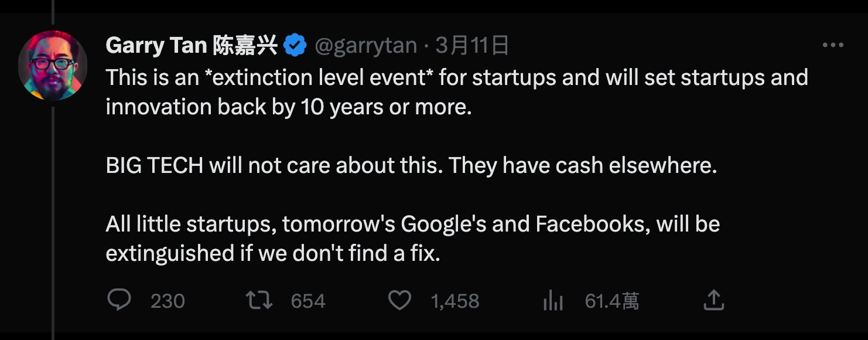Image resolution: width=868 pixels, height=340 pixels.
Task: Retweet this post using the arrows icon
Action: pos(259,301)
